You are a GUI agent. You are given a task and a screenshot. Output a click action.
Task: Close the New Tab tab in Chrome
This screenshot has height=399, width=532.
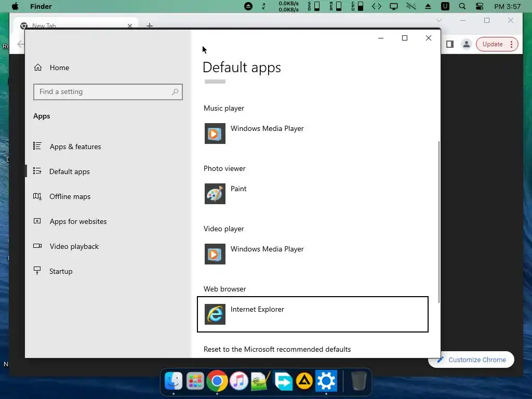pyautogui.click(x=130, y=26)
